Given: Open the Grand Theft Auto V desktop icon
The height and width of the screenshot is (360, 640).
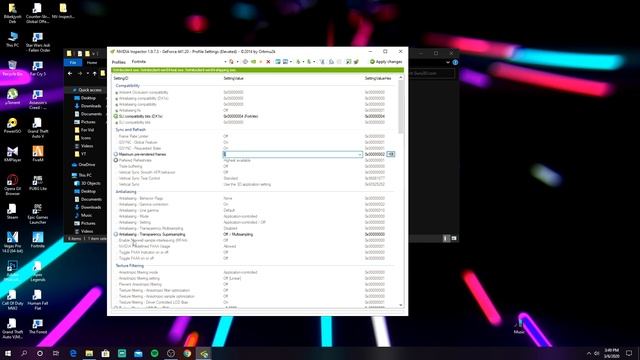Looking at the screenshot, I should pos(38,128).
